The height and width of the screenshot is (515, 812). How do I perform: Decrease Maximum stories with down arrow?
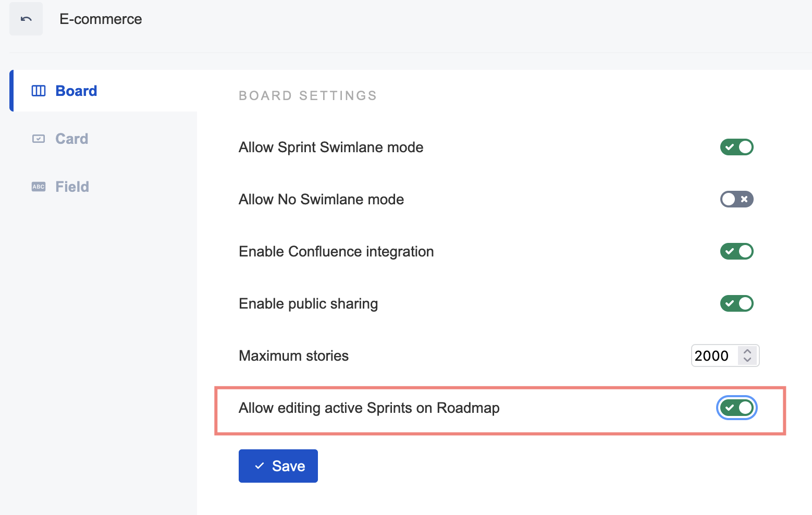[x=747, y=360]
